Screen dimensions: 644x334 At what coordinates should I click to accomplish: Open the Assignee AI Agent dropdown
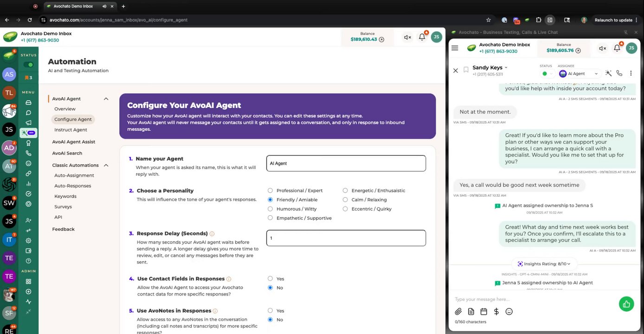coord(580,73)
